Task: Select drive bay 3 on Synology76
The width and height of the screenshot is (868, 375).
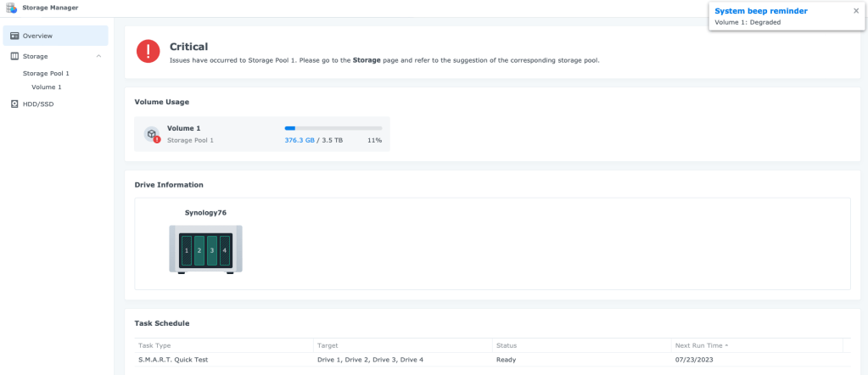Action: tap(212, 251)
